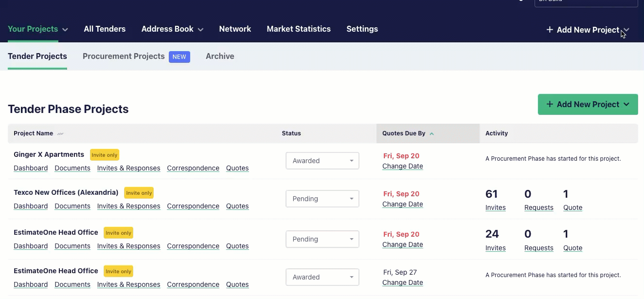The width and height of the screenshot is (644, 299).
Task: Open Invites & Responses for the Sep 27 EstimateOne project
Action: click(x=129, y=285)
